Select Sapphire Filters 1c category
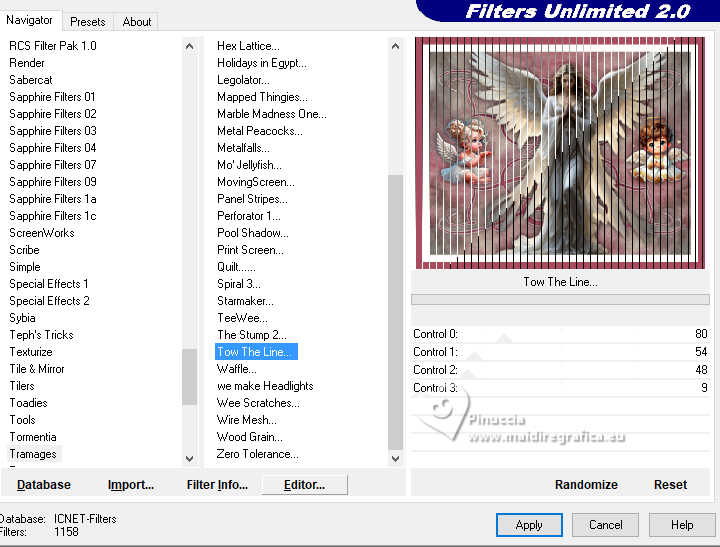The image size is (720, 547). pos(53,216)
